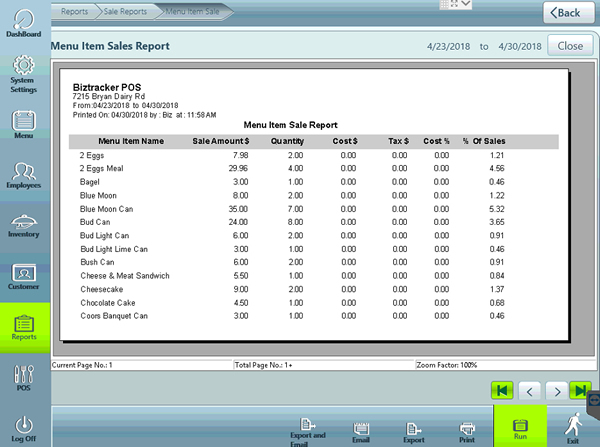Go to previous report page

[x=530, y=392]
